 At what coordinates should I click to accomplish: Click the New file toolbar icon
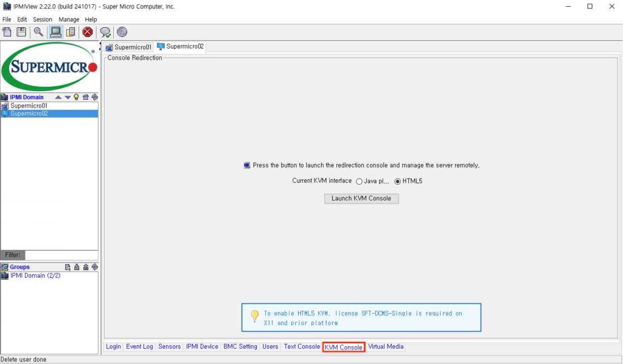(7, 32)
